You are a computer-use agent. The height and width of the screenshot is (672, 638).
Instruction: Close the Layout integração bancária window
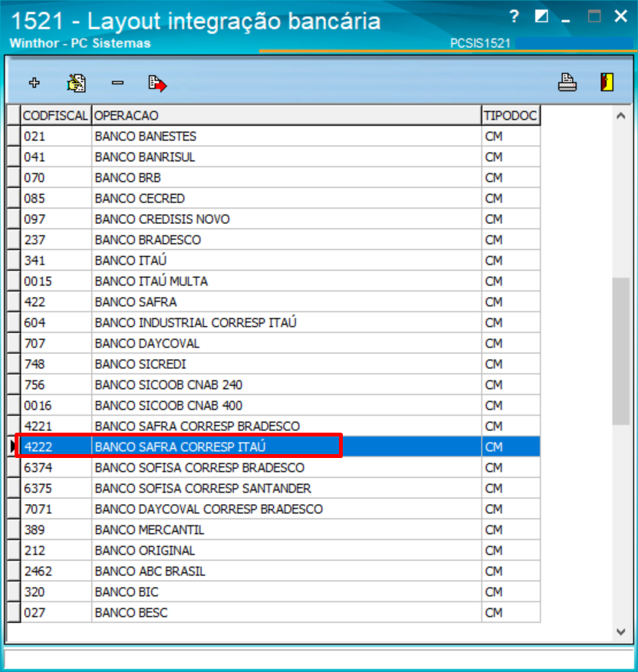620,17
